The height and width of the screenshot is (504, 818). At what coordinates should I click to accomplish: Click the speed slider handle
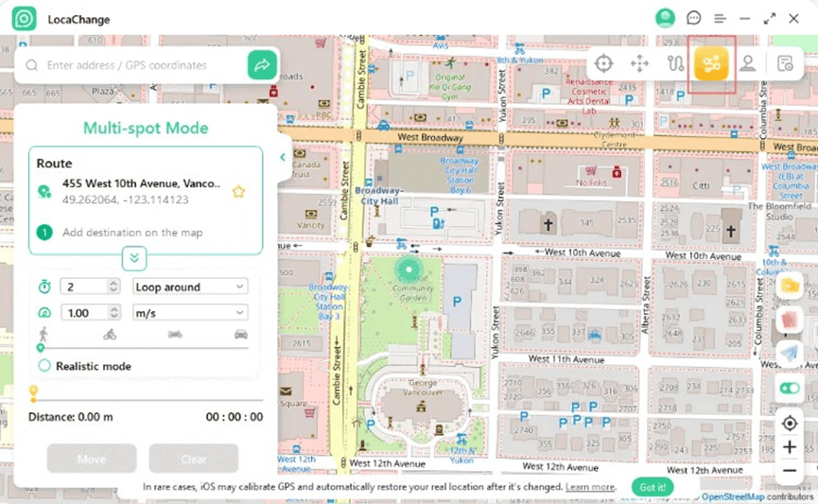(x=40, y=347)
